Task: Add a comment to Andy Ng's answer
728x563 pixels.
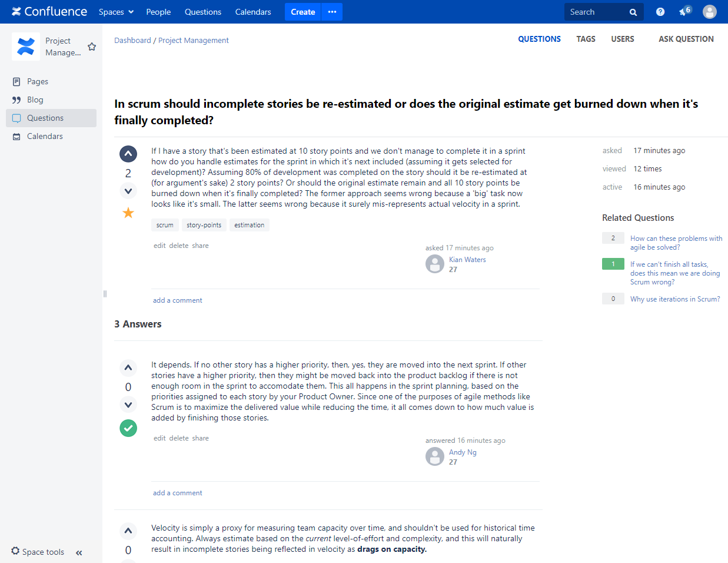Action: (178, 493)
